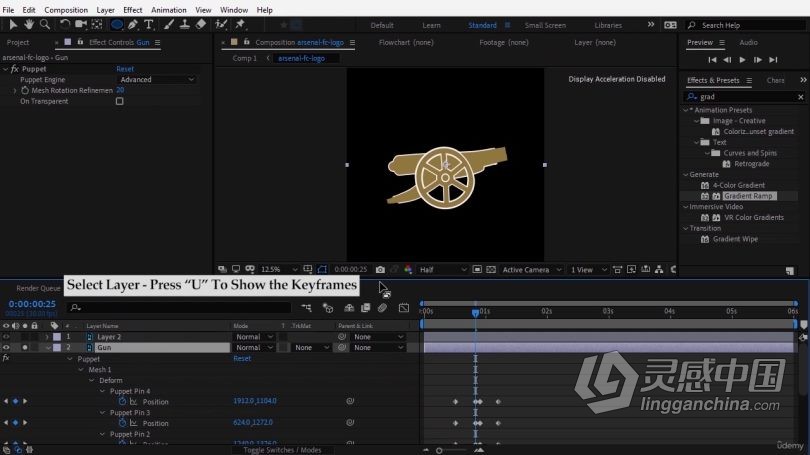Viewport: 810px width, 455px height.
Task: Toggle Mesh Rotation Refinement stopwatch
Action: pyautogui.click(x=25, y=90)
